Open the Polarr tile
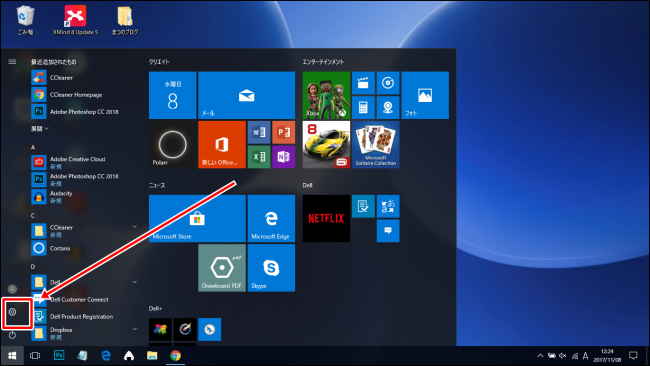Screen dimensions: 650x366 point(172,145)
